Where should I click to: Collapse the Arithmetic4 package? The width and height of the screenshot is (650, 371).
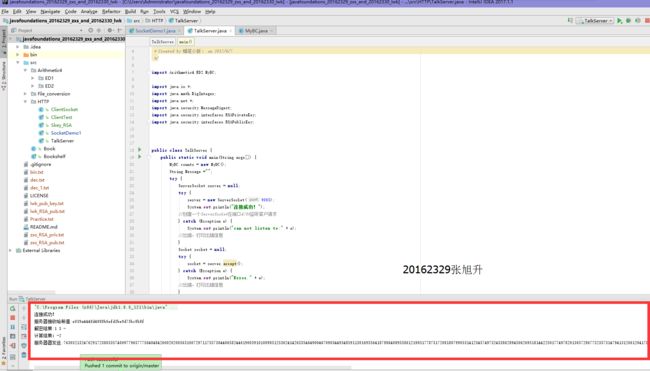(25, 70)
